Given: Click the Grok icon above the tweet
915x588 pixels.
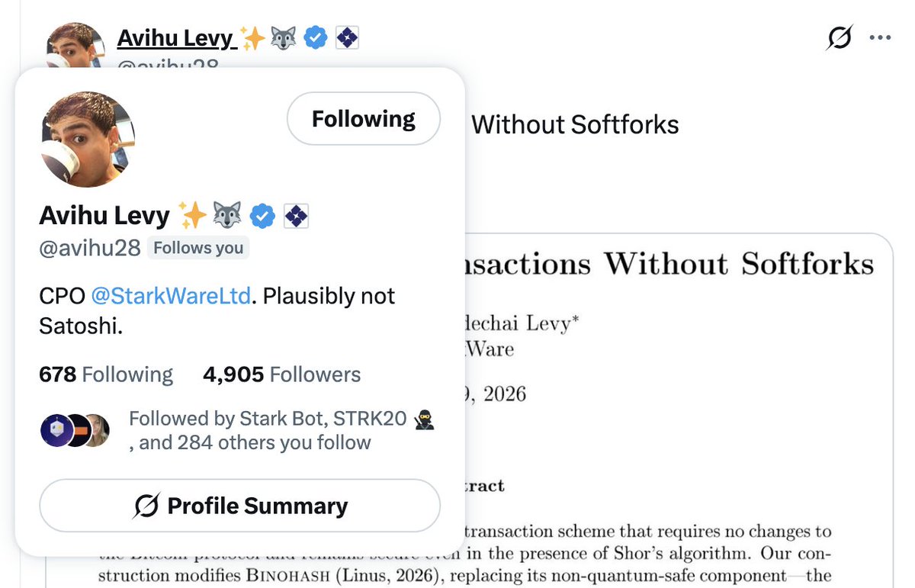Looking at the screenshot, I should tap(840, 37).
